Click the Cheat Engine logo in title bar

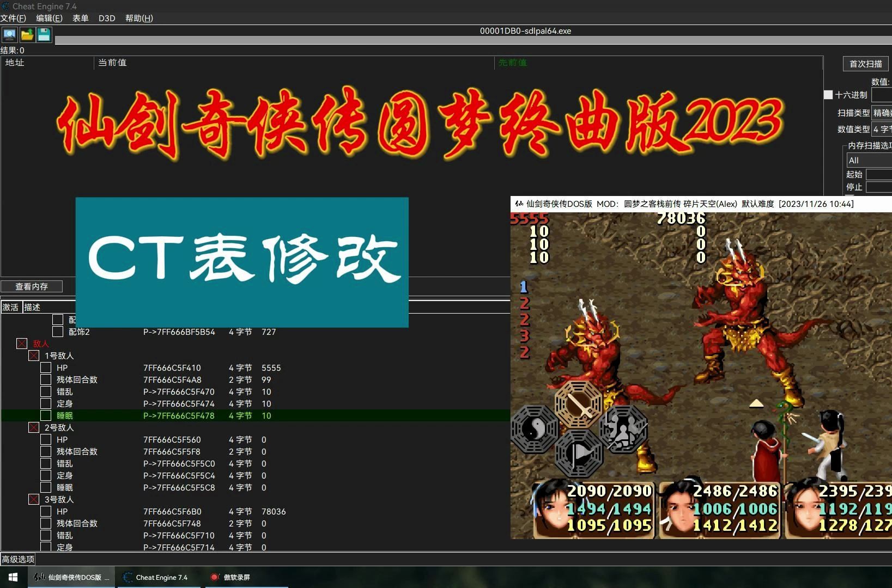tap(5, 6)
